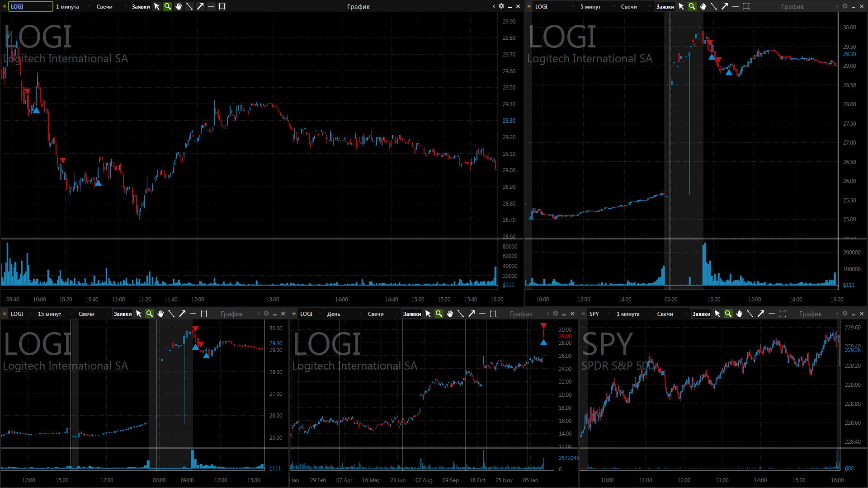The image size is (868, 488).
Task: Toggle Заявки in SPY chart
Action: [701, 314]
